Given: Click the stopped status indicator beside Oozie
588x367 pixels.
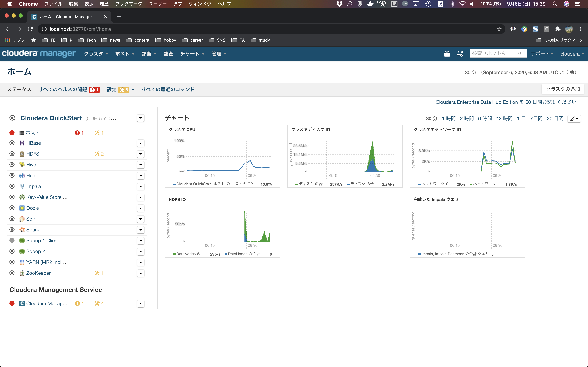Looking at the screenshot, I should [12, 208].
